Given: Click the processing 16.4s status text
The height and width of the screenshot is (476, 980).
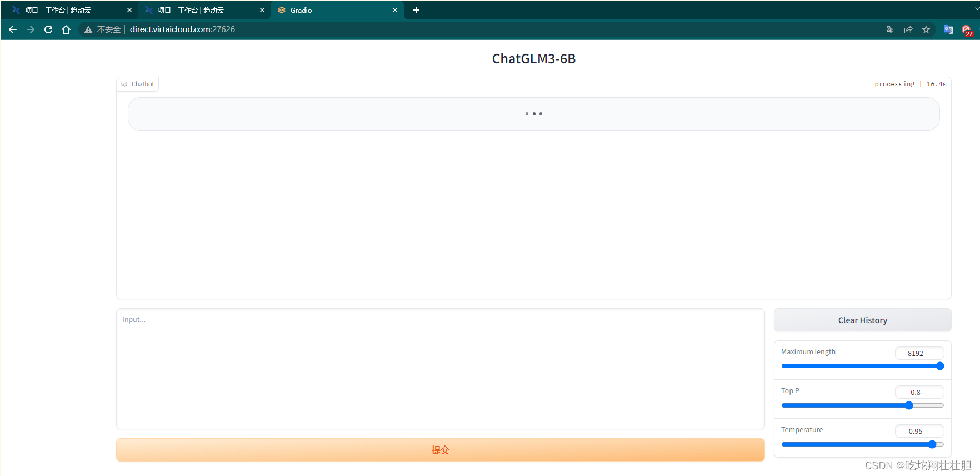Looking at the screenshot, I should [x=910, y=84].
